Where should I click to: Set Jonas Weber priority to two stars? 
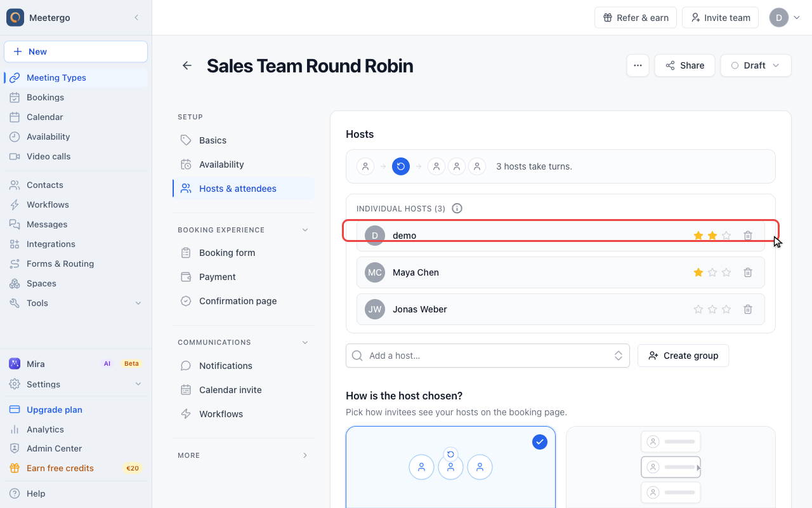pyautogui.click(x=712, y=309)
